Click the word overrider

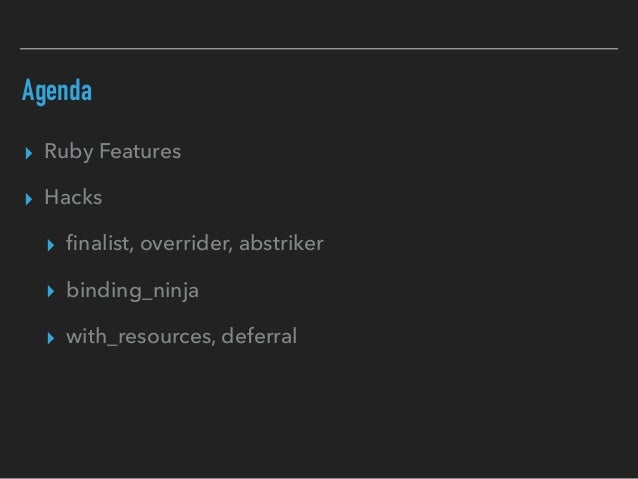[x=185, y=243]
